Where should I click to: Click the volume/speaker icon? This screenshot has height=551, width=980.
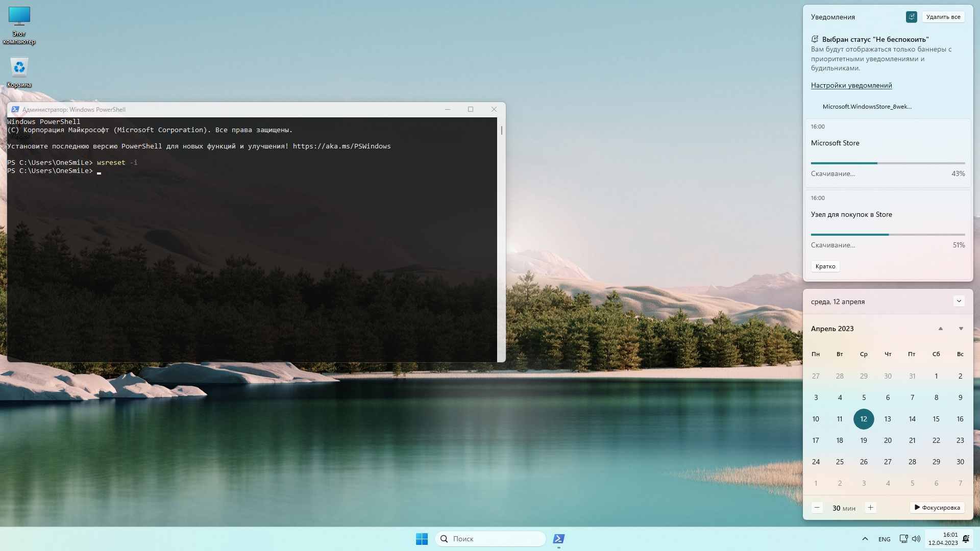[x=916, y=538]
